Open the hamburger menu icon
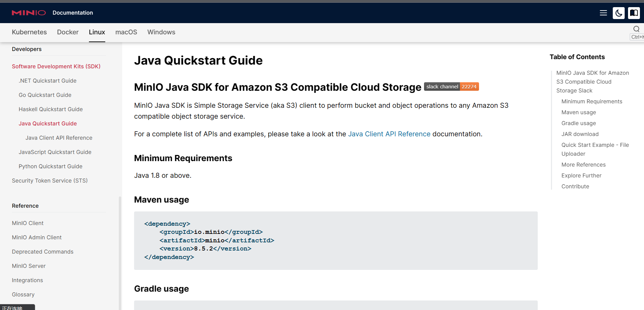644x310 pixels. point(603,13)
